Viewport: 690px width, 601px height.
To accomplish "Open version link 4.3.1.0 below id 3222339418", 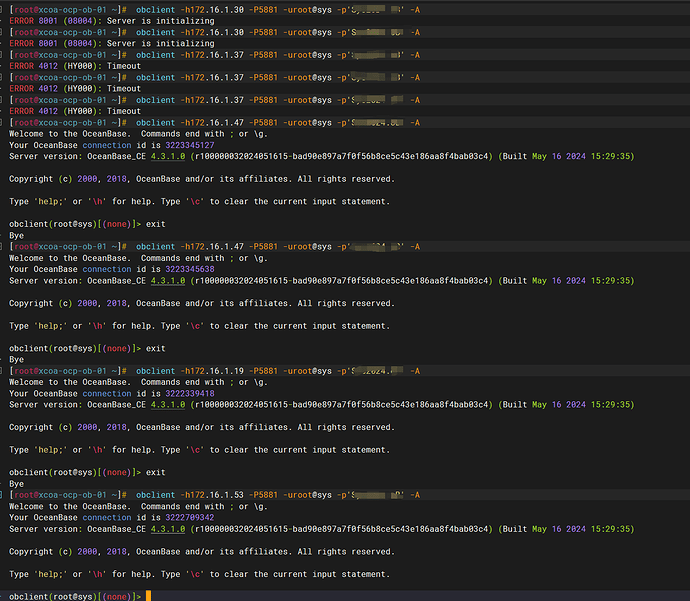I will 168,405.
